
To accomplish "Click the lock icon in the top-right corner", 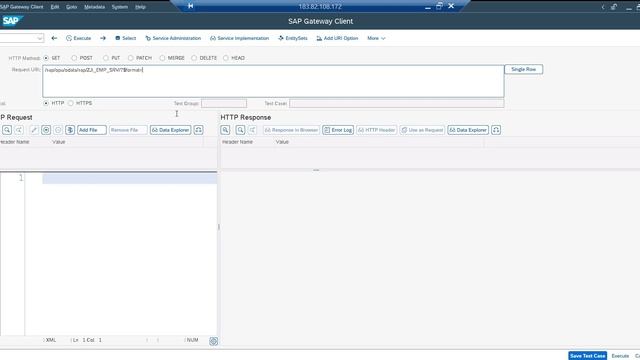I will tap(614, 7).
